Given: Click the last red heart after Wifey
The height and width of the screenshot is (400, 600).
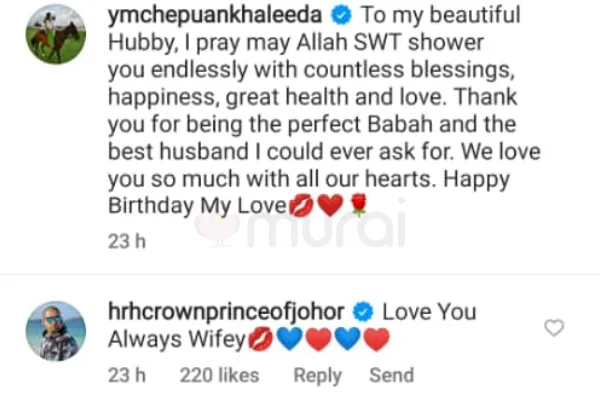Looking at the screenshot, I should click(377, 339).
